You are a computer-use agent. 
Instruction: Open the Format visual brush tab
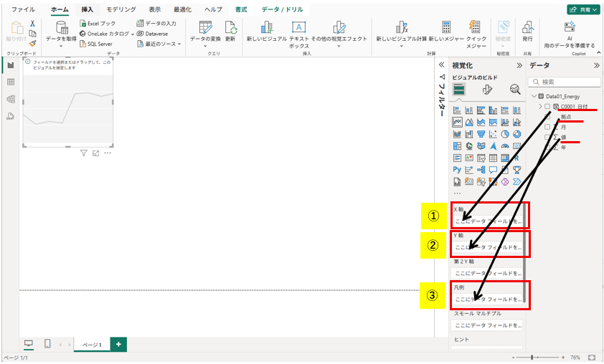pos(487,90)
